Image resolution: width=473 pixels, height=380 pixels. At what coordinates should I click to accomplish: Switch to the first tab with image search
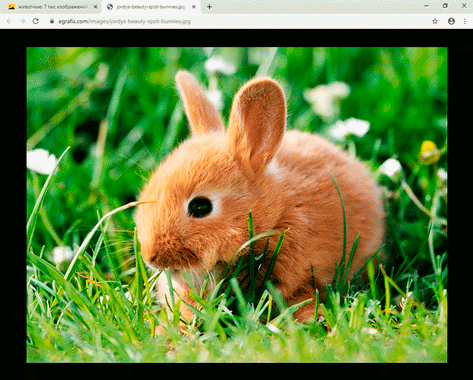[x=50, y=7]
